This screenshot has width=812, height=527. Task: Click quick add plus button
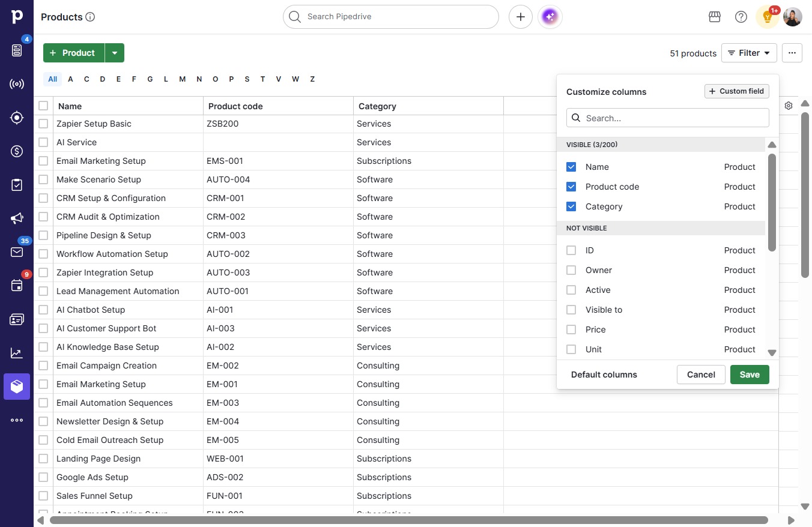521,17
